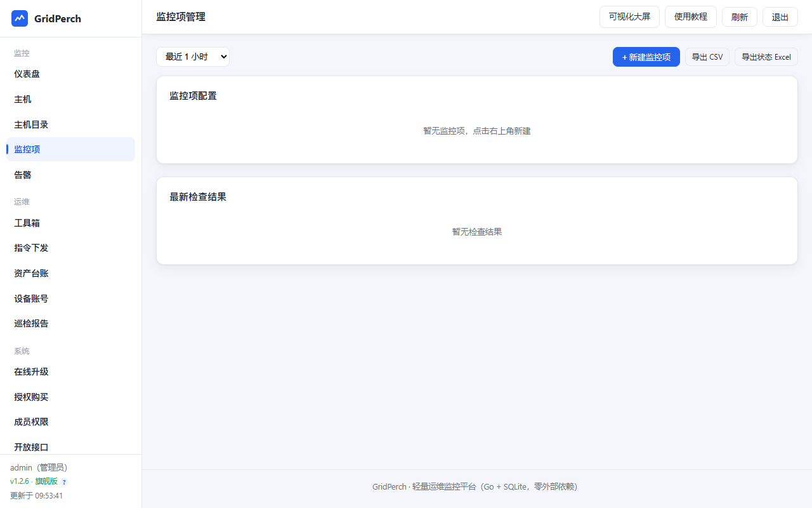
Task: Export data with 导出 CSV button
Action: [x=707, y=57]
